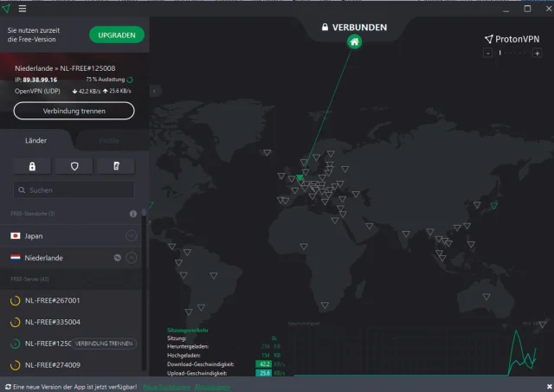Expand the Japan server list
The width and height of the screenshot is (554, 392).
[x=131, y=235]
